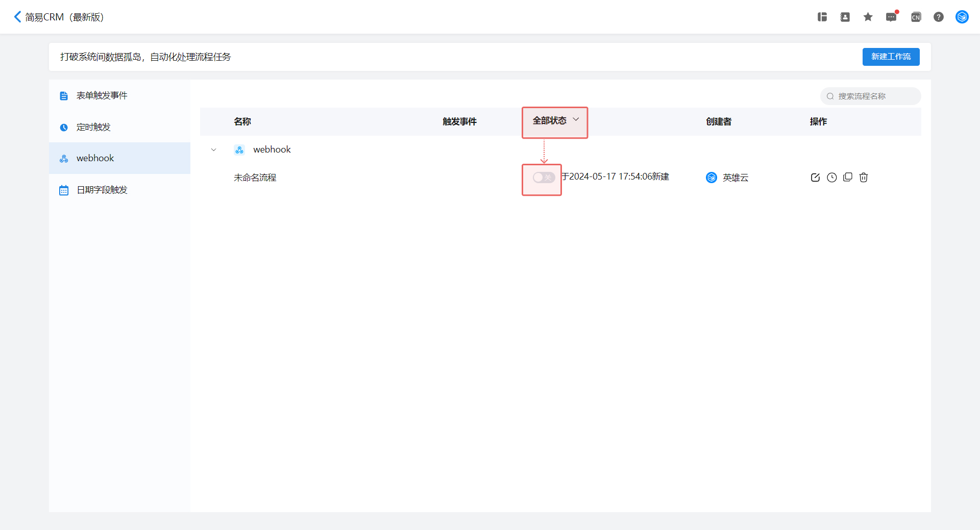980x530 pixels.
Task: Select 日期字段触发 in the sidebar
Action: click(x=102, y=190)
